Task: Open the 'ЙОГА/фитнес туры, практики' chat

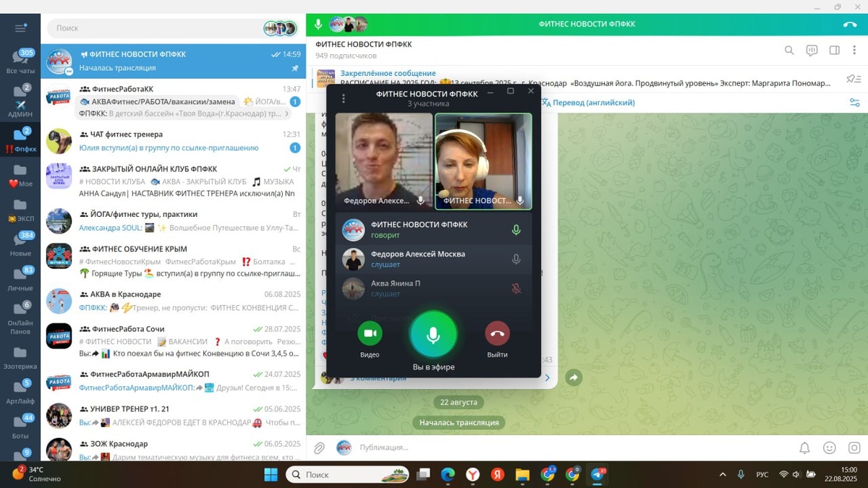Action: tap(173, 221)
